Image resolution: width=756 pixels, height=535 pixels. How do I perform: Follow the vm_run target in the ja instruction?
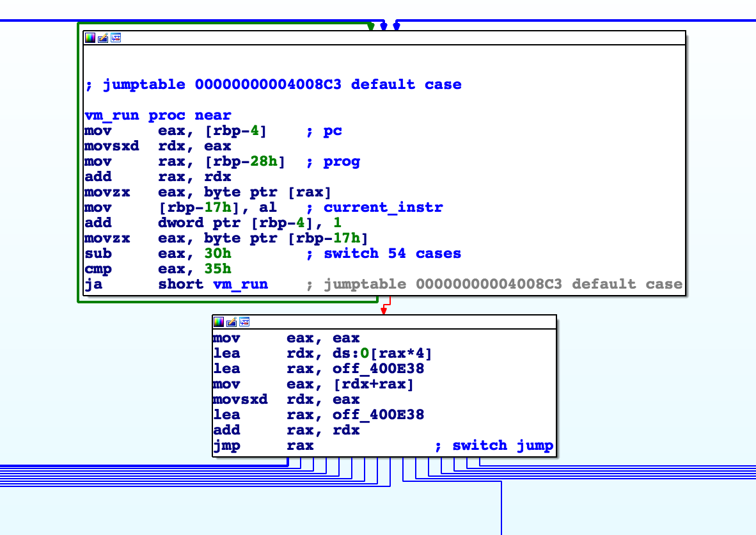coord(240,284)
